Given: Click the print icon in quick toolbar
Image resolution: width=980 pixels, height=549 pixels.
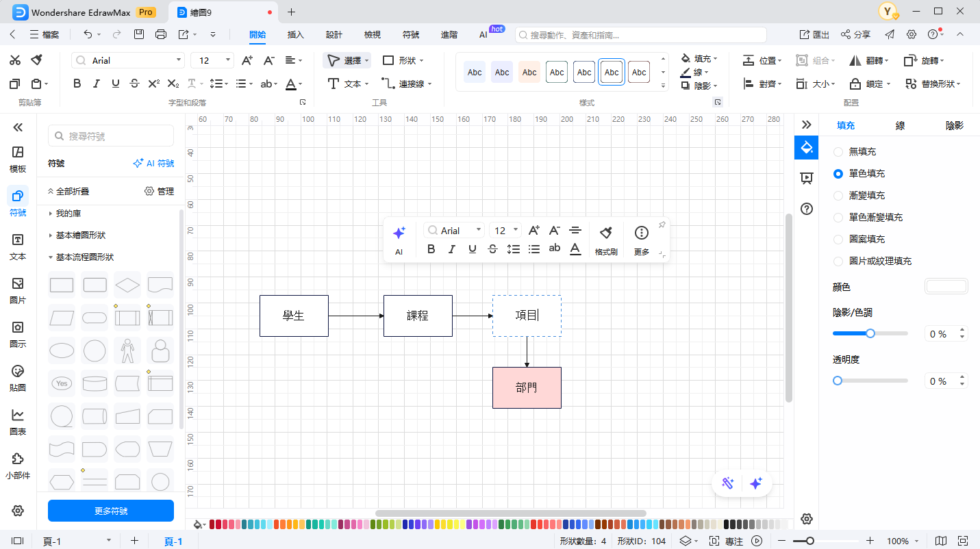Looking at the screenshot, I should (161, 34).
